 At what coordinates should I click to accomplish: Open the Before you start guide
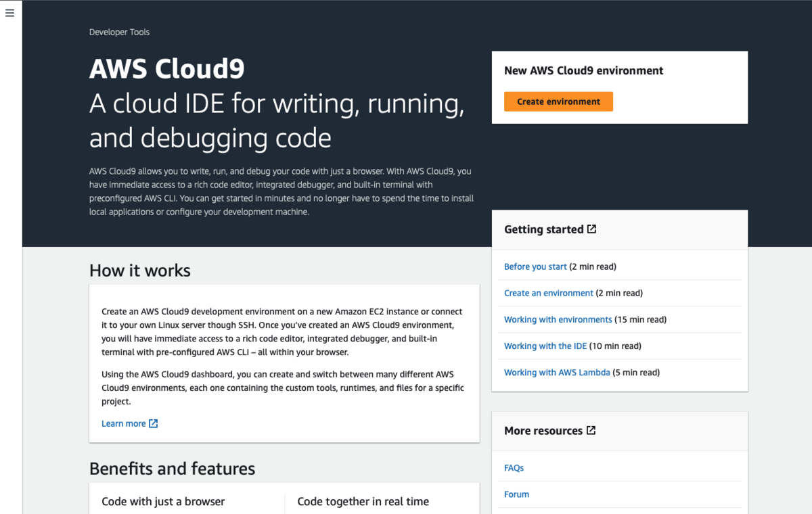coord(535,266)
